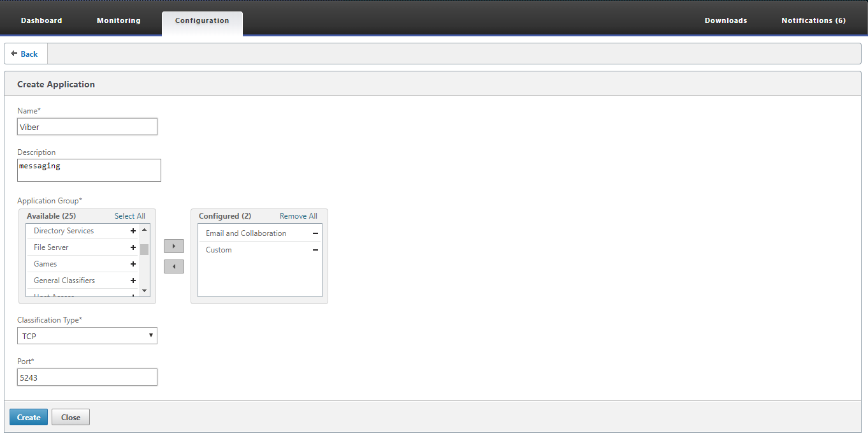Click the Port input field
The height and width of the screenshot is (438, 868).
[x=87, y=377]
